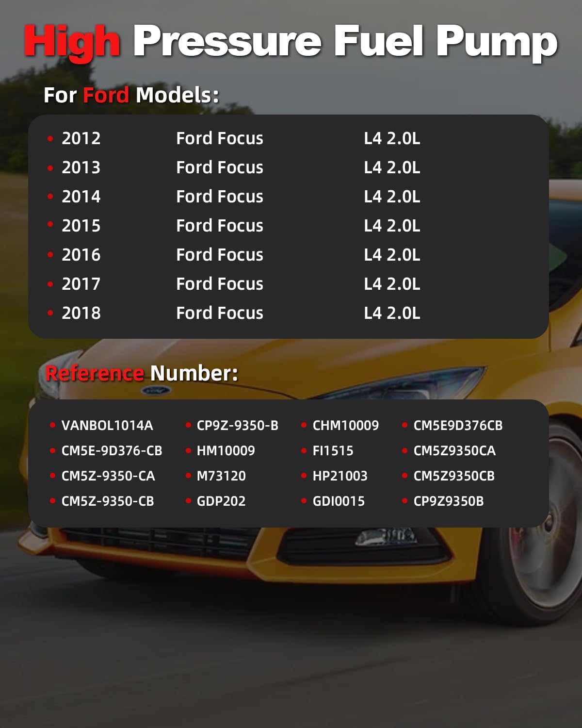Click 'L4 2.0L' in the 2013 row

click(x=392, y=167)
